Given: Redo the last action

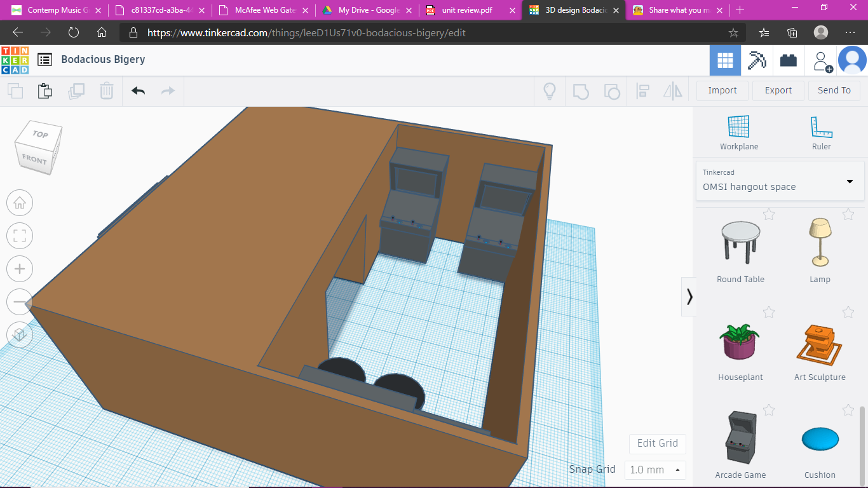Looking at the screenshot, I should pyautogui.click(x=168, y=91).
